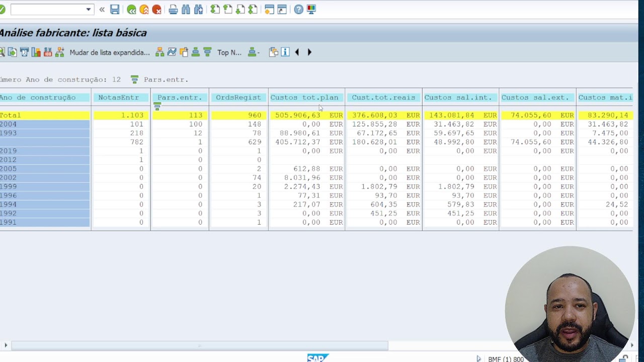This screenshot has height=362, width=644.
Task: Select the Total row label
Action: coord(45,115)
